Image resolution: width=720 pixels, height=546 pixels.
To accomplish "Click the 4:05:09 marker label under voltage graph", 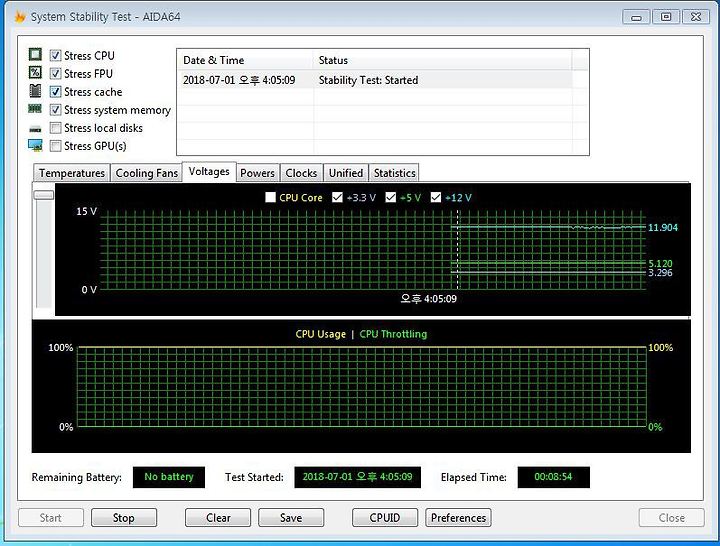I will 428,299.
